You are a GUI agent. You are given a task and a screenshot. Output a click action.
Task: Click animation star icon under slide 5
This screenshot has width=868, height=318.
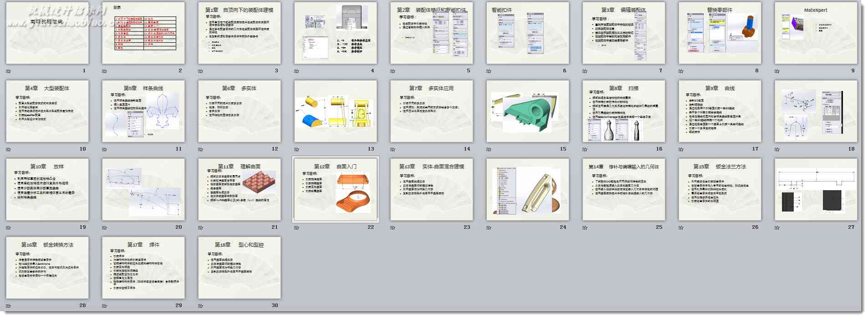(393, 71)
